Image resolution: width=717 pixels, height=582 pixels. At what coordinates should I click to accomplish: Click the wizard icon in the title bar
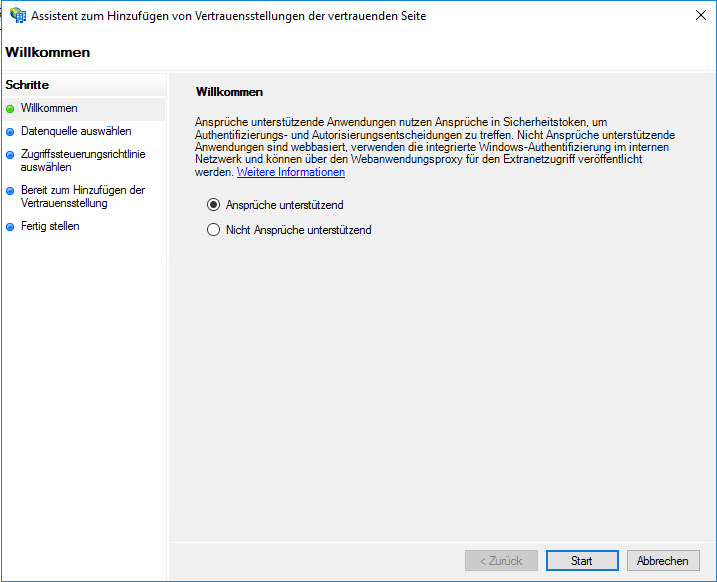coord(18,16)
